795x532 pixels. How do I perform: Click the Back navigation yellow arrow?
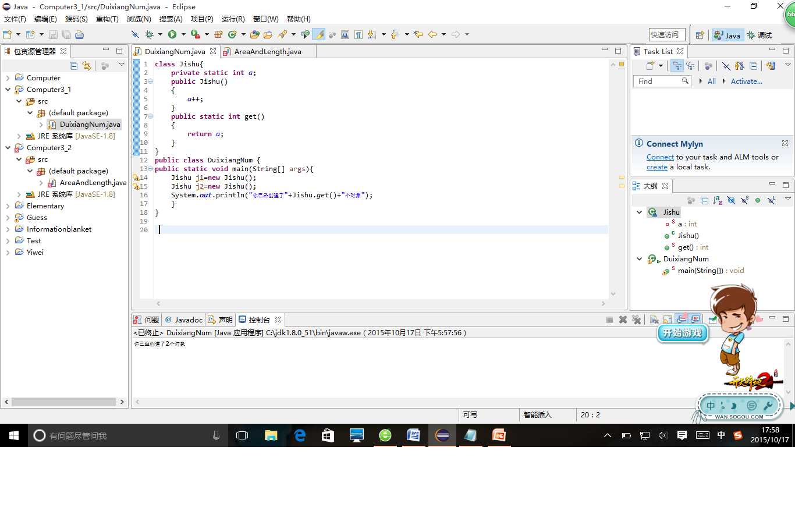click(432, 35)
